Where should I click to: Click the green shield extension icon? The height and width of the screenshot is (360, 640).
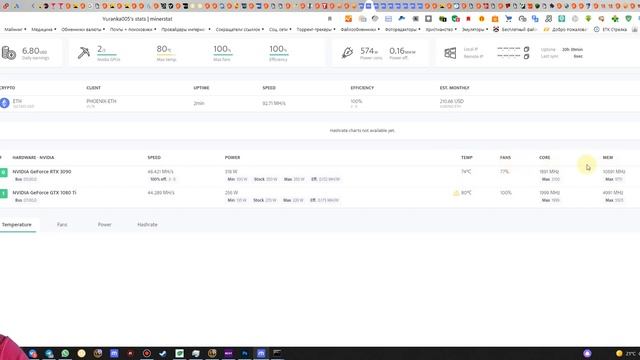(629, 19)
